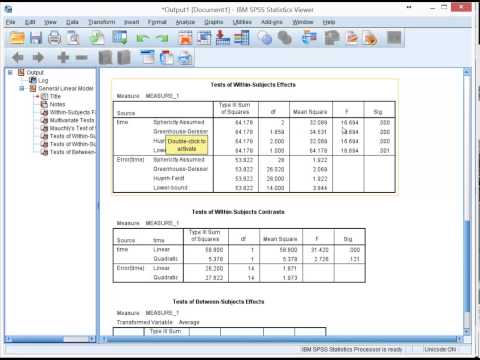Open the Add-ons menu
This screenshot has width=480, height=360.
click(x=272, y=22)
